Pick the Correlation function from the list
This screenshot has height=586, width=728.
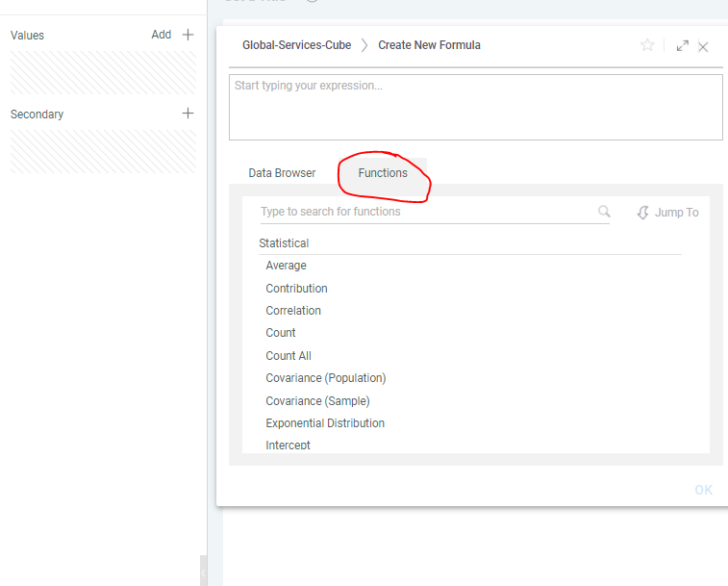293,311
